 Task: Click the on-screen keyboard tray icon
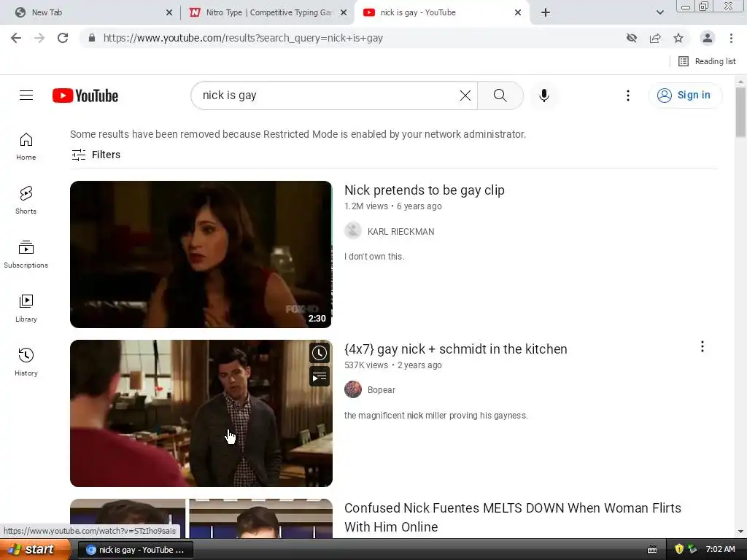(x=652, y=550)
